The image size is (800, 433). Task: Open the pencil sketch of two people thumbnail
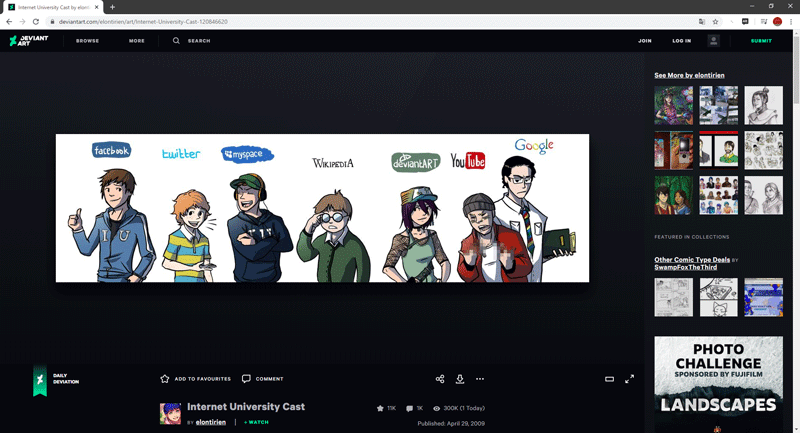pos(763,195)
